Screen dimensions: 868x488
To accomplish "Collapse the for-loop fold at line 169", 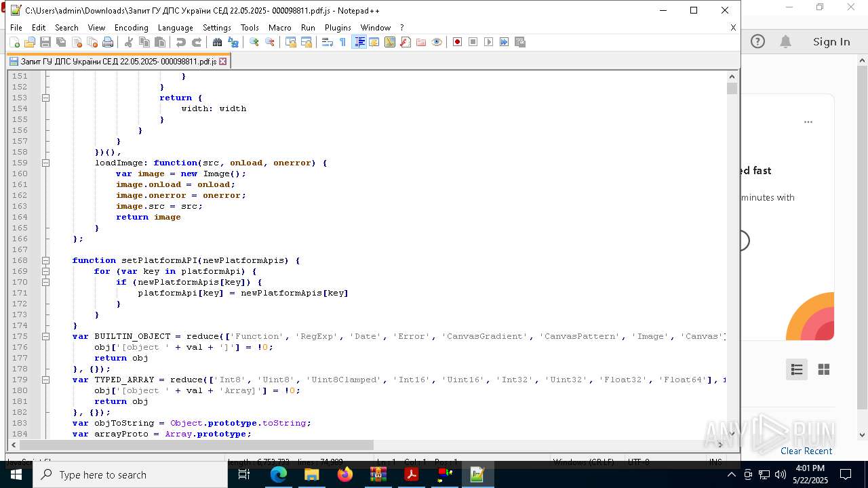I will point(45,271).
